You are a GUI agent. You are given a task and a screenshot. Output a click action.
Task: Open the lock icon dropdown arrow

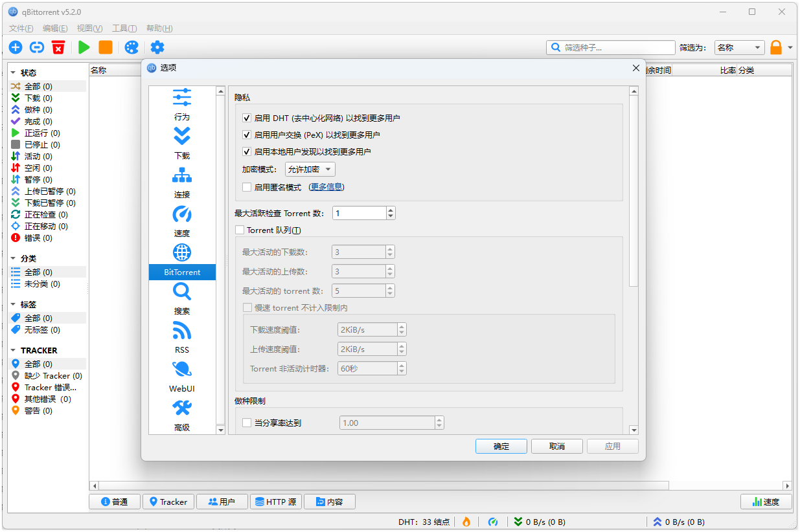point(790,47)
